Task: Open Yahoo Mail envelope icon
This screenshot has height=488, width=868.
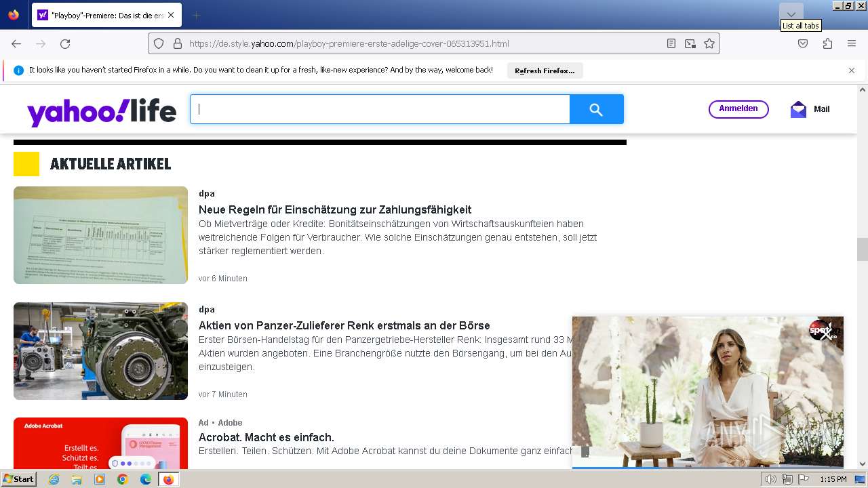Action: 798,109
